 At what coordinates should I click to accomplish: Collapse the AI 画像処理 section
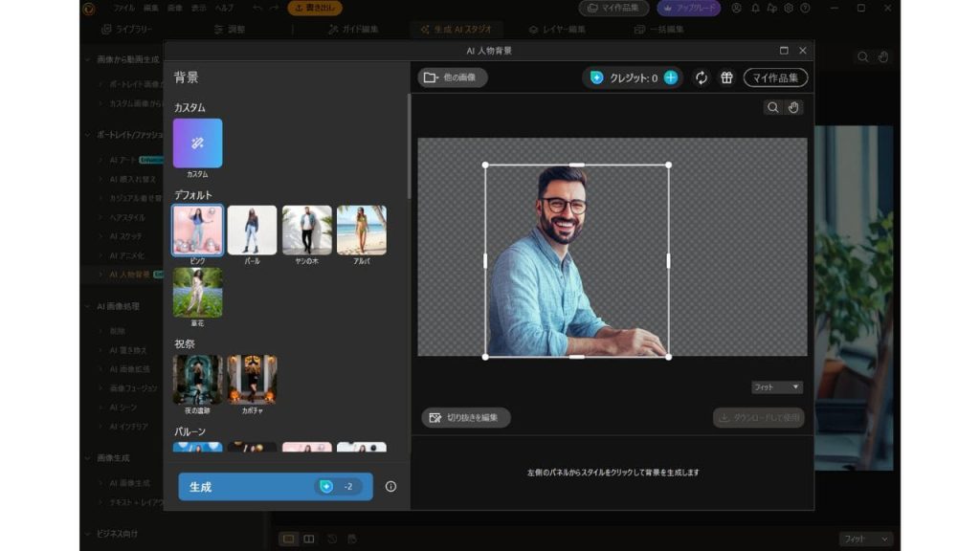coord(89,306)
